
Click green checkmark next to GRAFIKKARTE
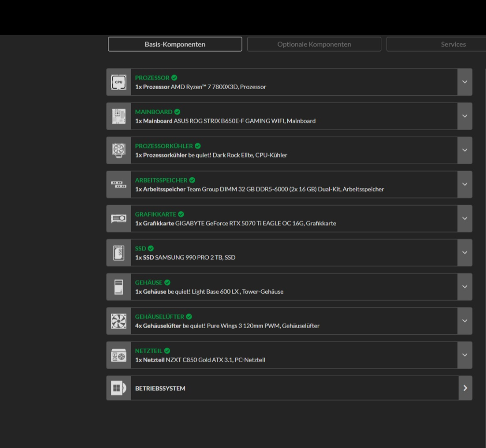[x=181, y=214]
